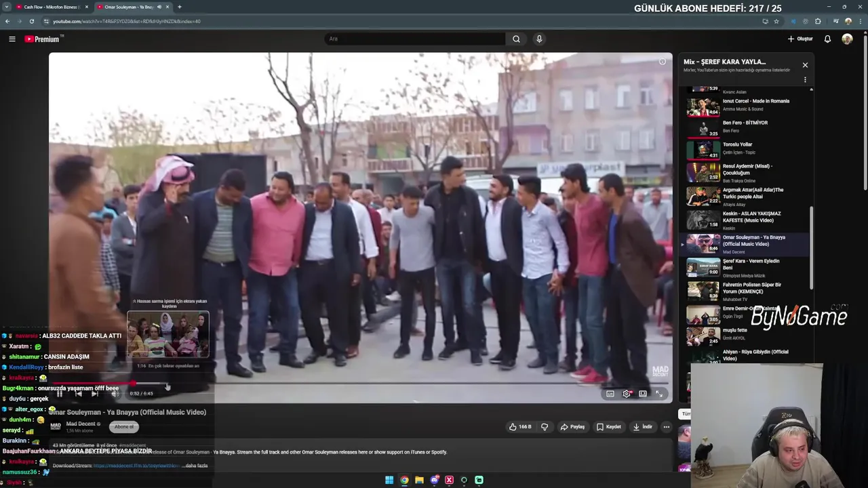Open the Chrome three-dot menu
Viewport: 868px width, 488px height.
[x=860, y=21]
